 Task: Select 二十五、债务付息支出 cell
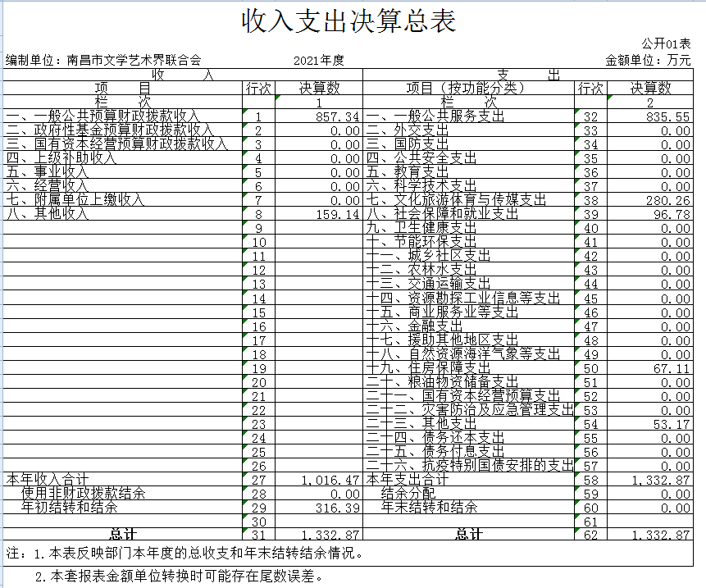(x=469, y=452)
